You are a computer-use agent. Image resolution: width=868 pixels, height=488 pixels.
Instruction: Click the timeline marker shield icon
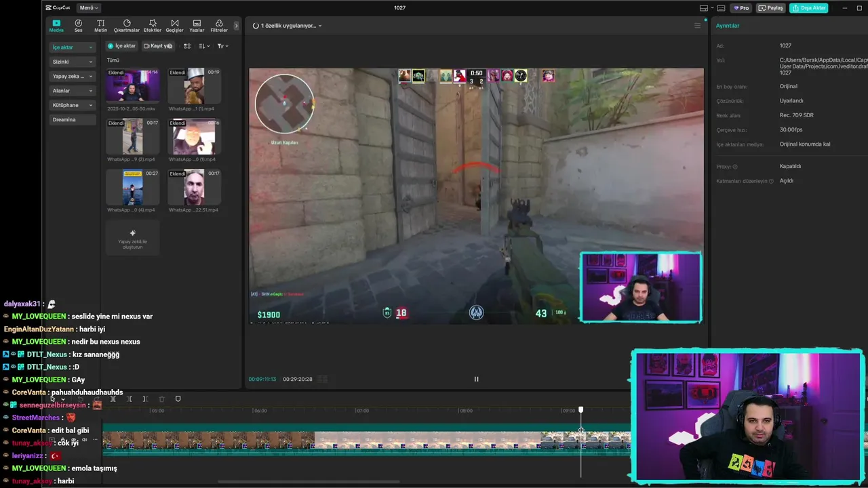click(178, 399)
